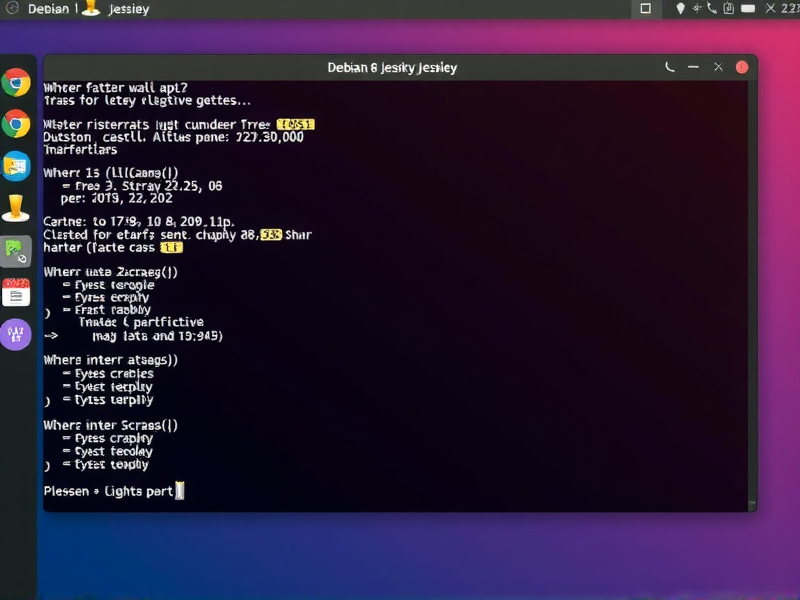
Task: Click the clipboard icon in the system tray
Action: [727, 8]
